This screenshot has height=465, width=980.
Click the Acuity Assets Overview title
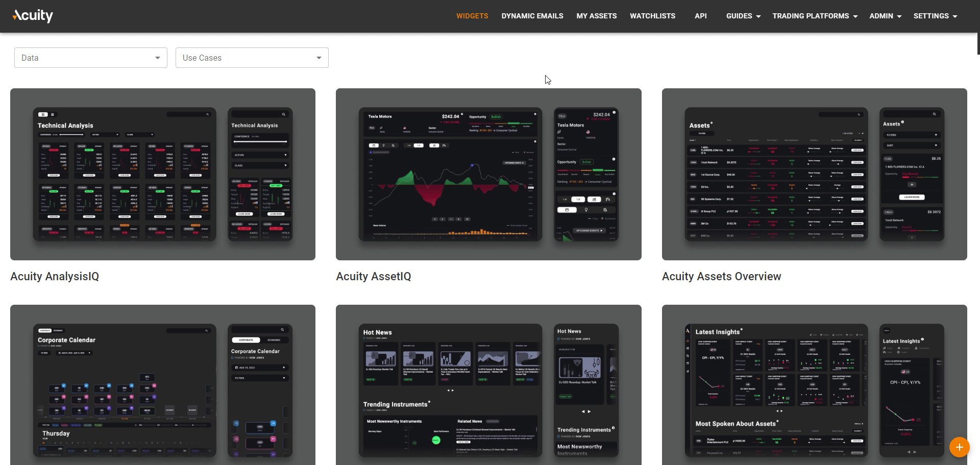coord(721,276)
